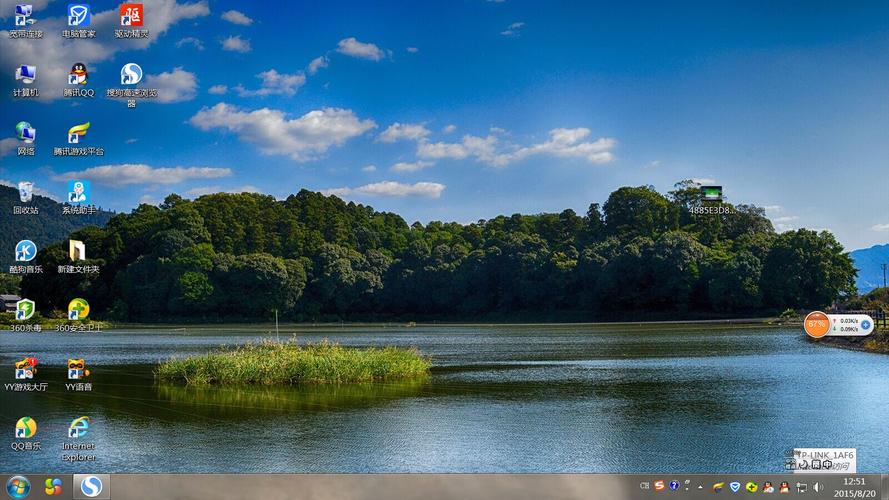Viewport: 889px width, 500px height.
Task: Select the 回收站 recycle bin icon
Action: pos(26,193)
